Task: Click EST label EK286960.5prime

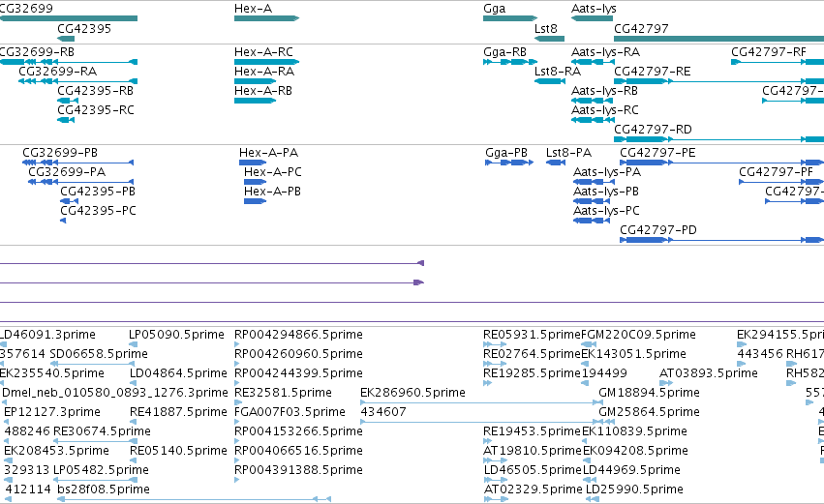Action: coord(413,393)
